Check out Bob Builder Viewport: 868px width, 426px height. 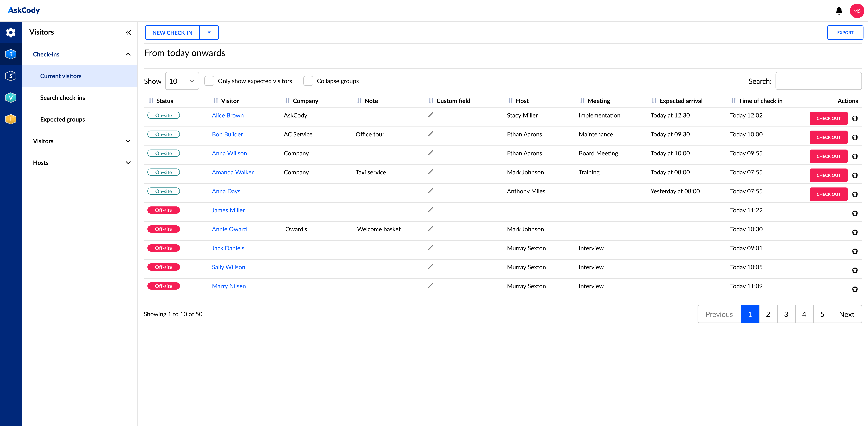click(828, 137)
